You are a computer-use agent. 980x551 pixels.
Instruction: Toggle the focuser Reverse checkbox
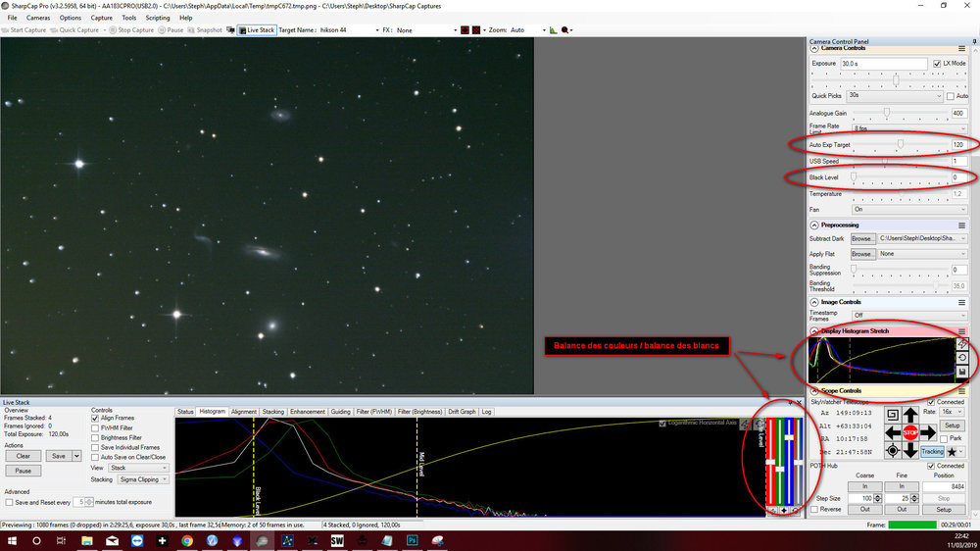814,509
